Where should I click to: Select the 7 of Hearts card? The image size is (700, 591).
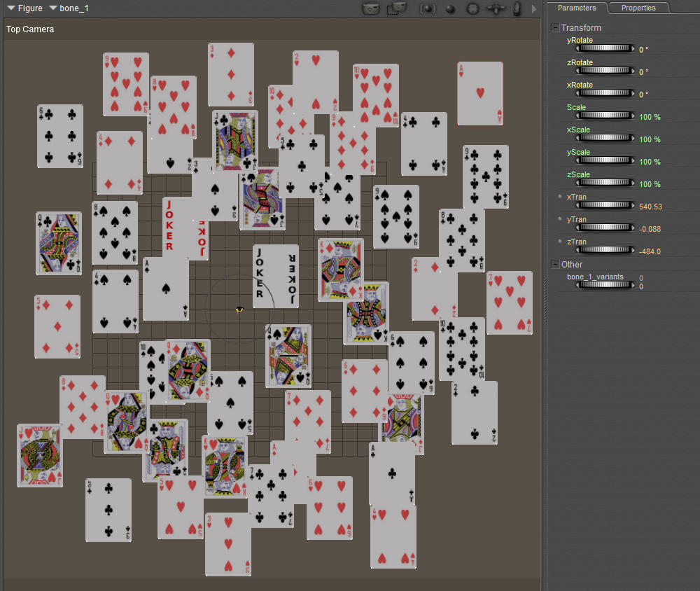point(510,303)
